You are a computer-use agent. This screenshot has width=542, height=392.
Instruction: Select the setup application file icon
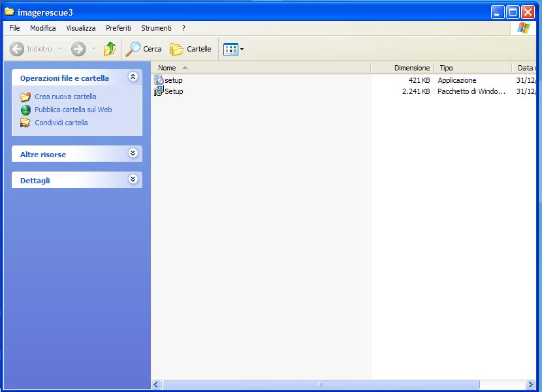point(159,80)
